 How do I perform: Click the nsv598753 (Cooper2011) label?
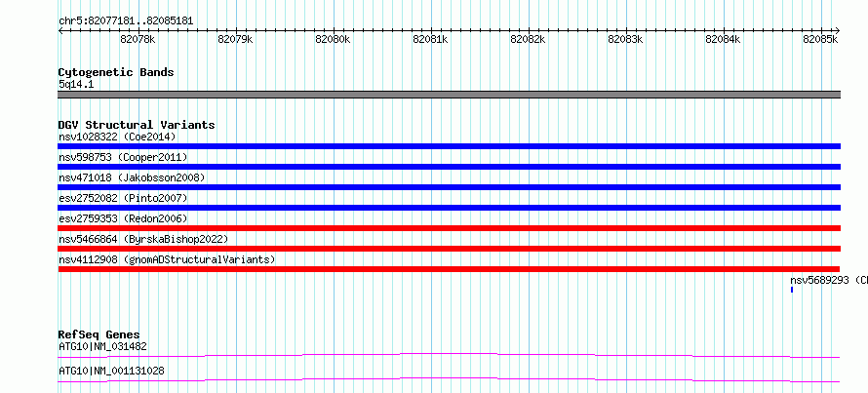[x=123, y=157]
